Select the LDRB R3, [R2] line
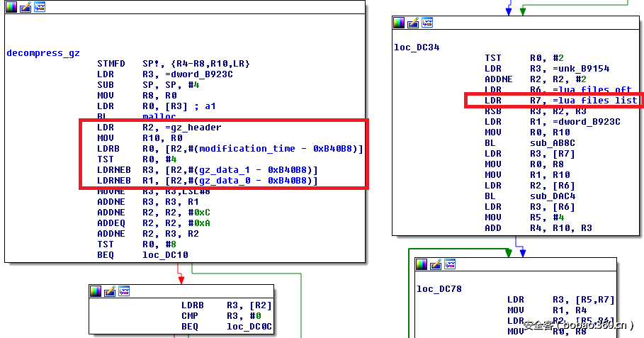Image resolution: width=644 pixels, height=338 pixels. (x=227, y=305)
